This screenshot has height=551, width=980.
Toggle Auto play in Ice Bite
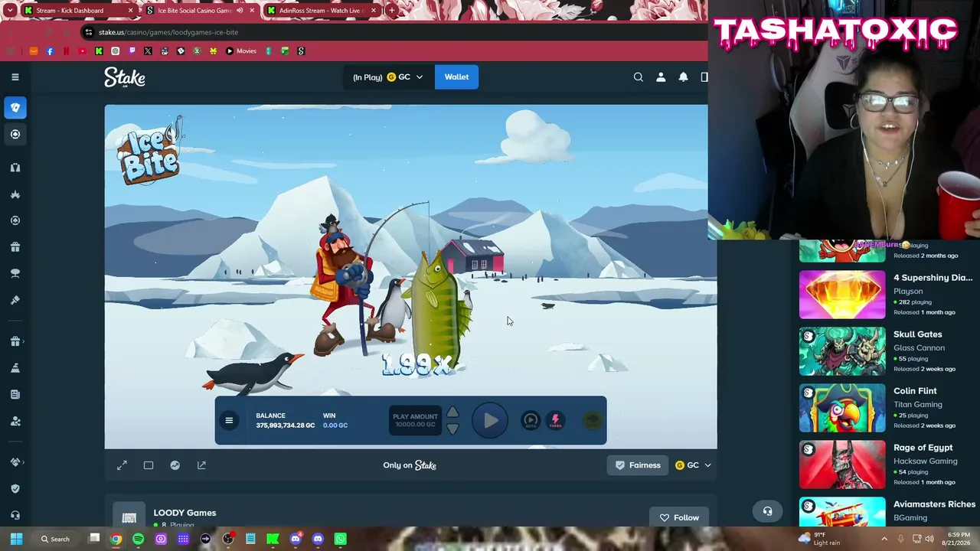pos(531,420)
